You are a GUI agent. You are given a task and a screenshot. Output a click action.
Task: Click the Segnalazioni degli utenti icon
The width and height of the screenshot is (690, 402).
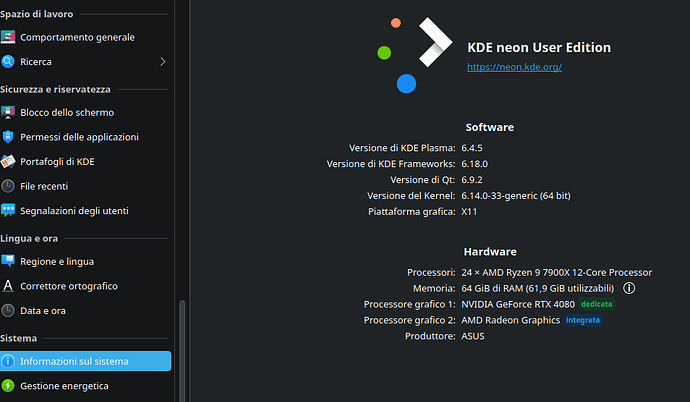tap(8, 211)
